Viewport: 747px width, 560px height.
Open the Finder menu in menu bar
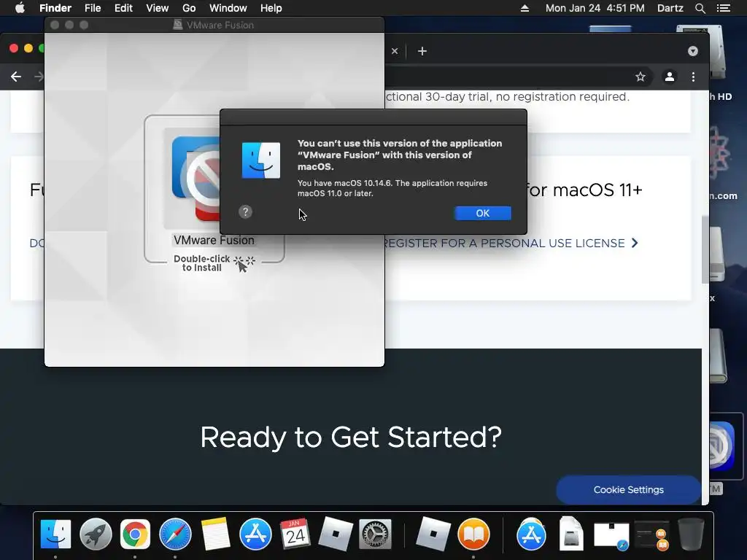[x=55, y=8]
